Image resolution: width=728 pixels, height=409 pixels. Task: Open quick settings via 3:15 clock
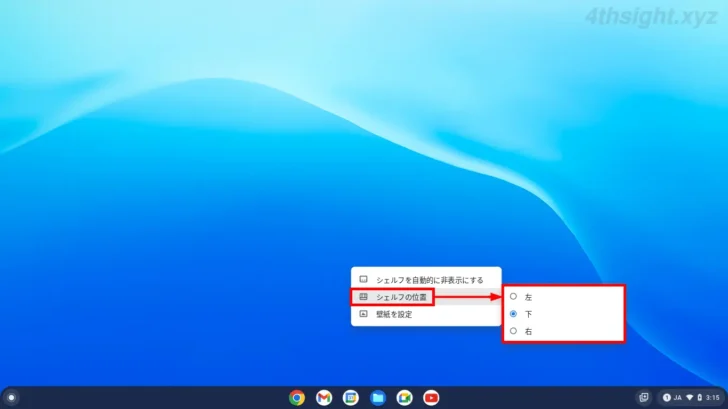tap(713, 398)
